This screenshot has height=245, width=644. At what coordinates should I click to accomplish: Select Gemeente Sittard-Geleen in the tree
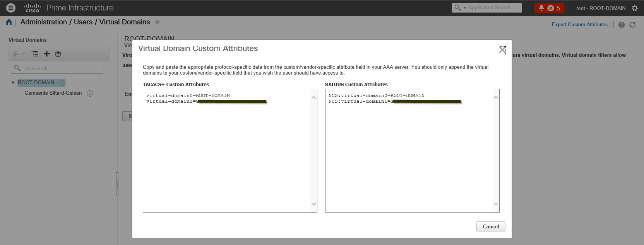coord(53,93)
